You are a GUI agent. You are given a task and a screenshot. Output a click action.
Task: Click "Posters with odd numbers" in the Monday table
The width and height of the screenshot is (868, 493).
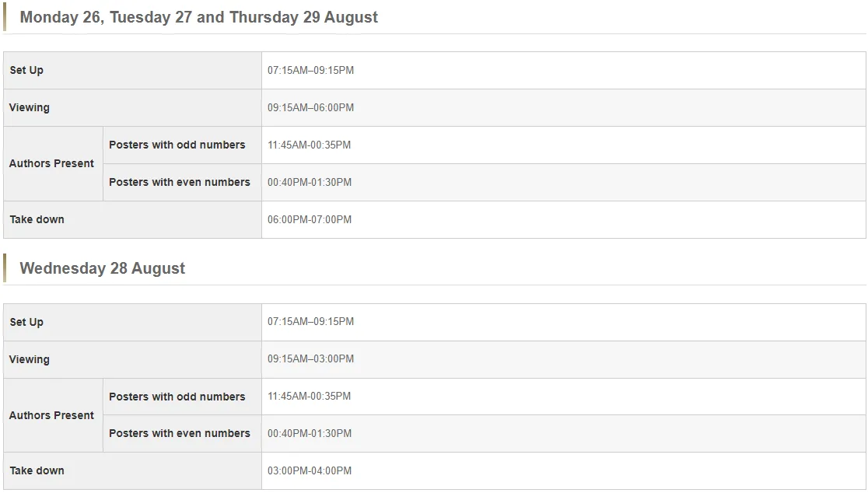(177, 145)
